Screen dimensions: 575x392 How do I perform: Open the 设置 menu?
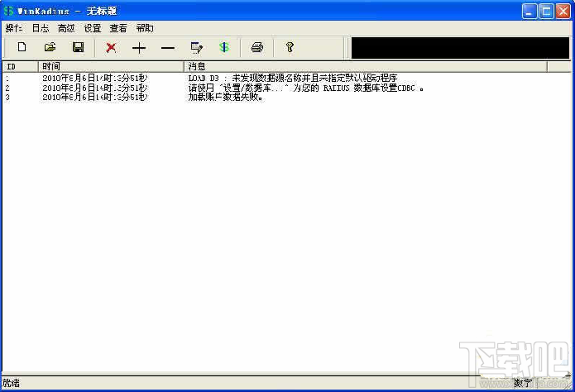[93, 28]
